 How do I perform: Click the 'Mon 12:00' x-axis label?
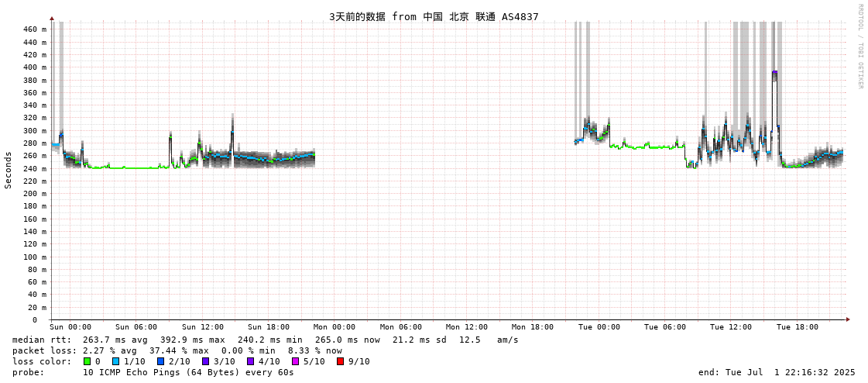[467, 327]
